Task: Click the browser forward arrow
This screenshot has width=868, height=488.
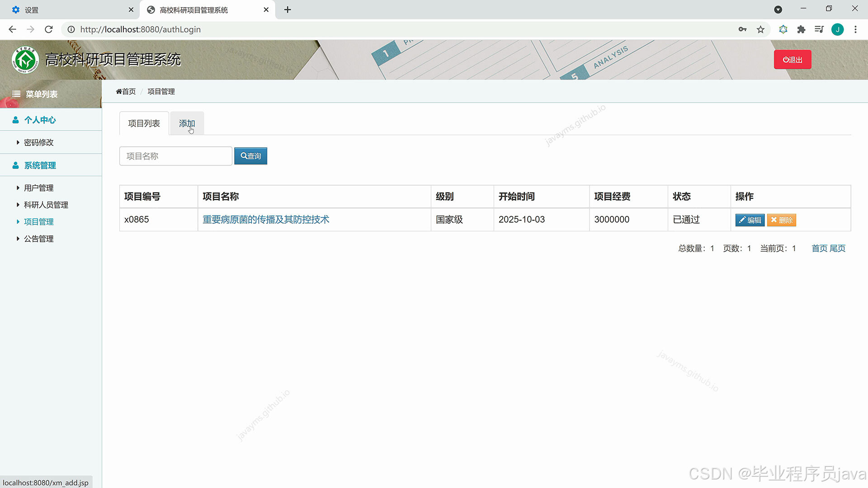Action: (30, 29)
